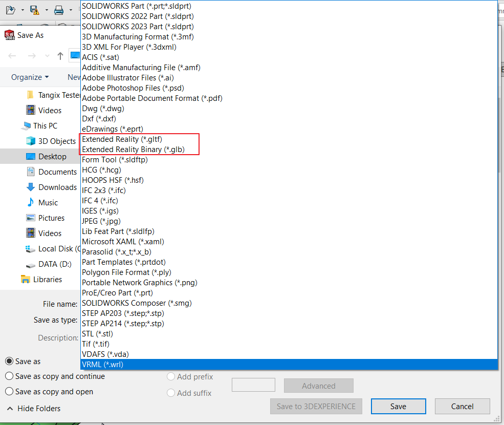Choose ACIS (*.sat) format
This screenshot has height=425, width=504.
(x=289, y=57)
